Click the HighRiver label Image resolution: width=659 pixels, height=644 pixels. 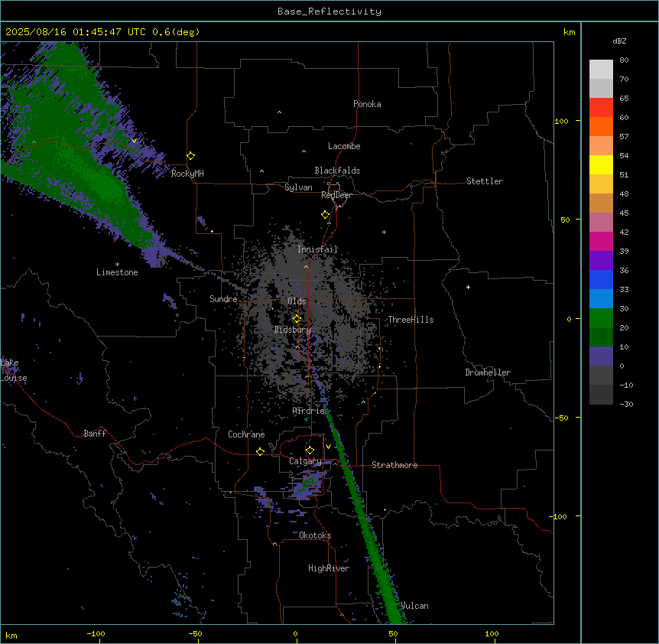point(329,568)
